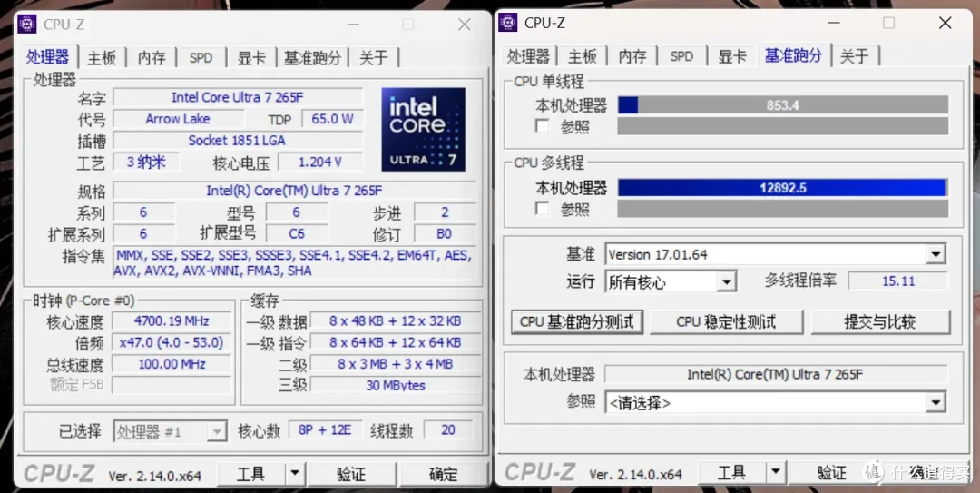Click the single-thread 853.4 score bar

(783, 105)
